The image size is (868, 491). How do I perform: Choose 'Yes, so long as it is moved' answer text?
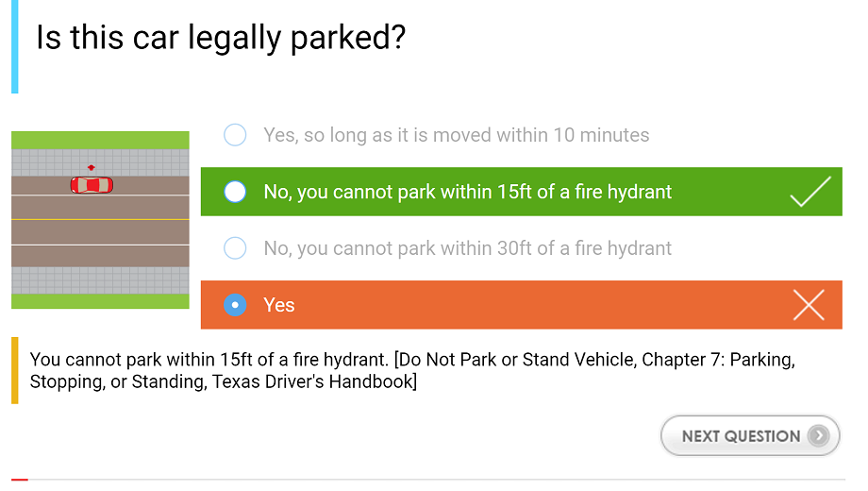pos(456,135)
